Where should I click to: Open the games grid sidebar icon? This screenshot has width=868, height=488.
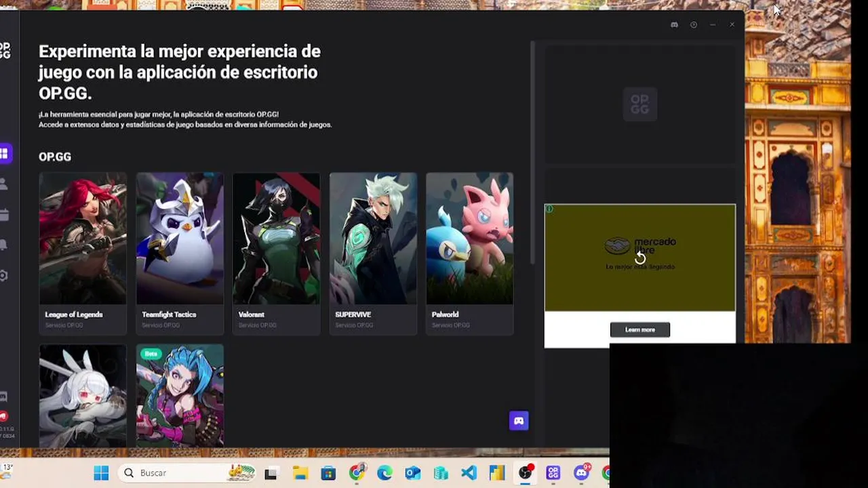coord(4,154)
